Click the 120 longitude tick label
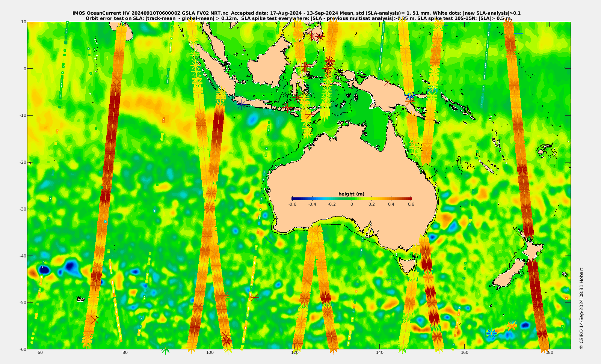This screenshot has height=364, width=601. click(x=295, y=353)
